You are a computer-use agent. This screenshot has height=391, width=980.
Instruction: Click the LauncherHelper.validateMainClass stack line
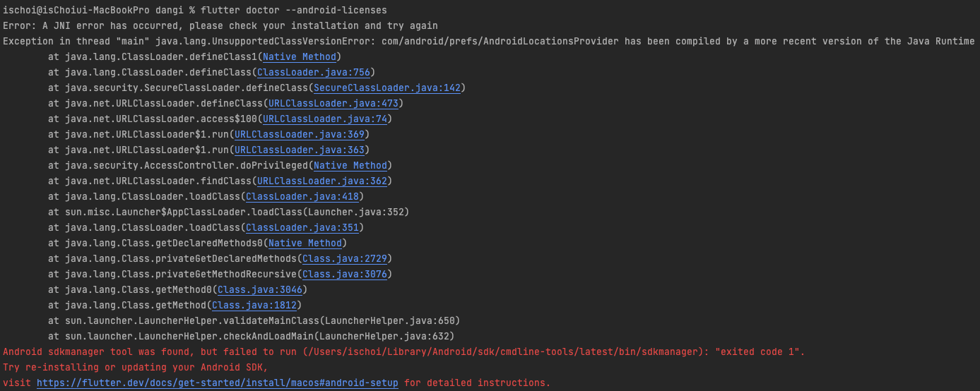point(254,320)
